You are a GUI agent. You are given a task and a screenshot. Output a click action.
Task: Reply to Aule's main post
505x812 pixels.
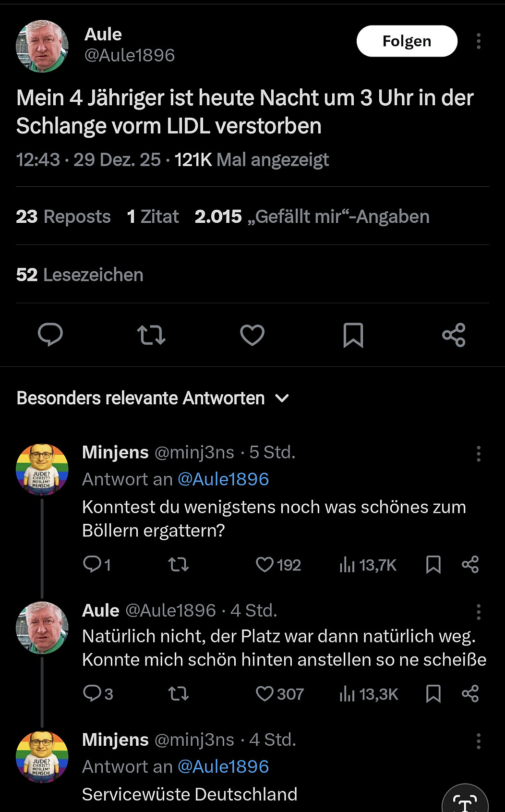coord(50,335)
